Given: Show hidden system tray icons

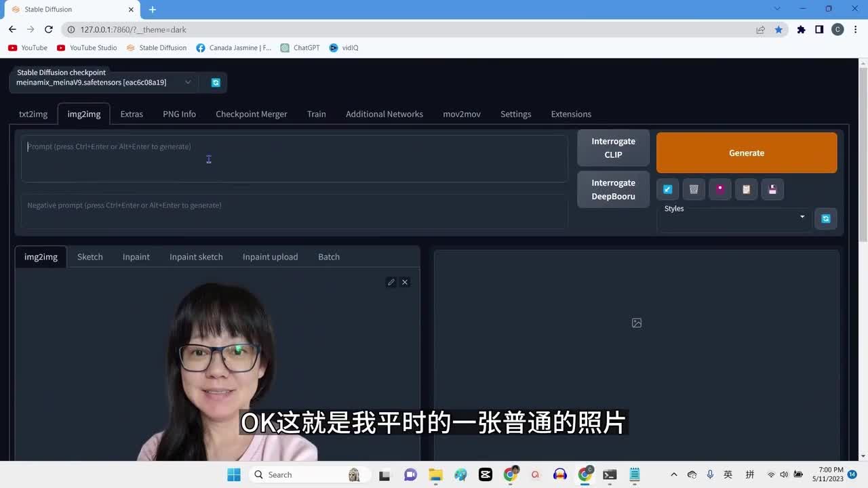Looking at the screenshot, I should point(673,475).
